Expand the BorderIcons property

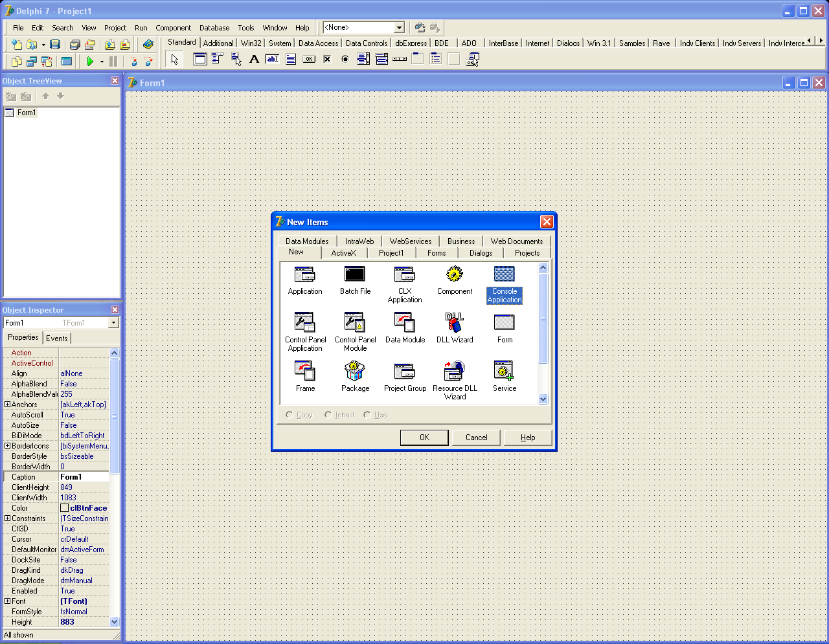(x=7, y=446)
